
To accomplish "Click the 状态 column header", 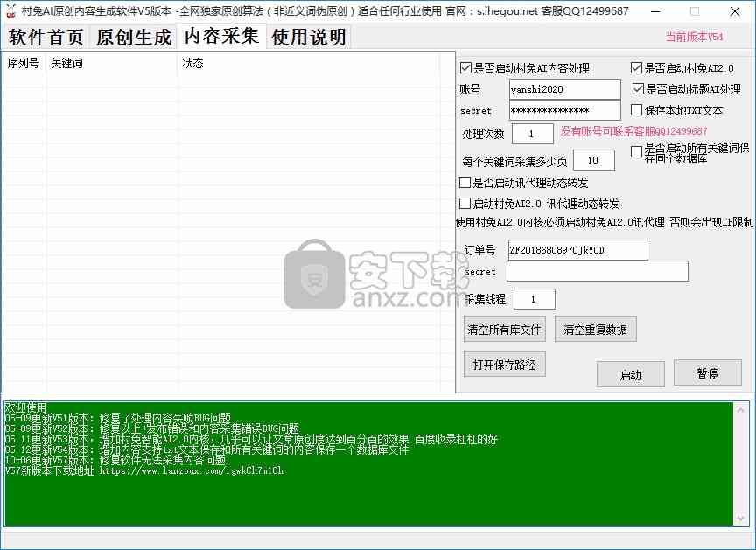I will point(309,63).
